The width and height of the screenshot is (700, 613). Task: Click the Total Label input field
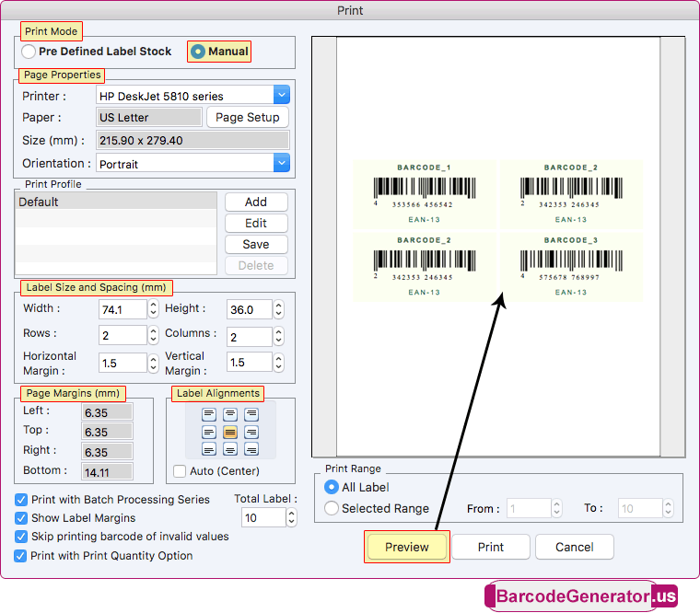(263, 517)
